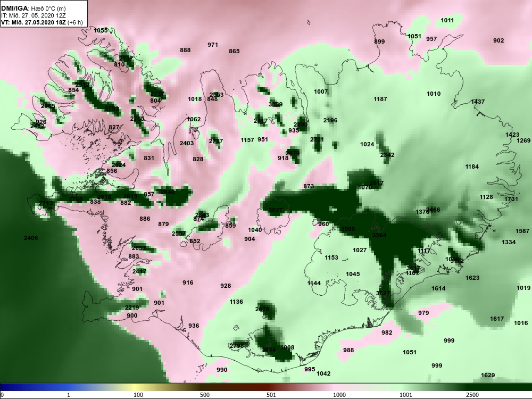532x399 pixels.
Task: Click the map value 979
Action: [423, 313]
